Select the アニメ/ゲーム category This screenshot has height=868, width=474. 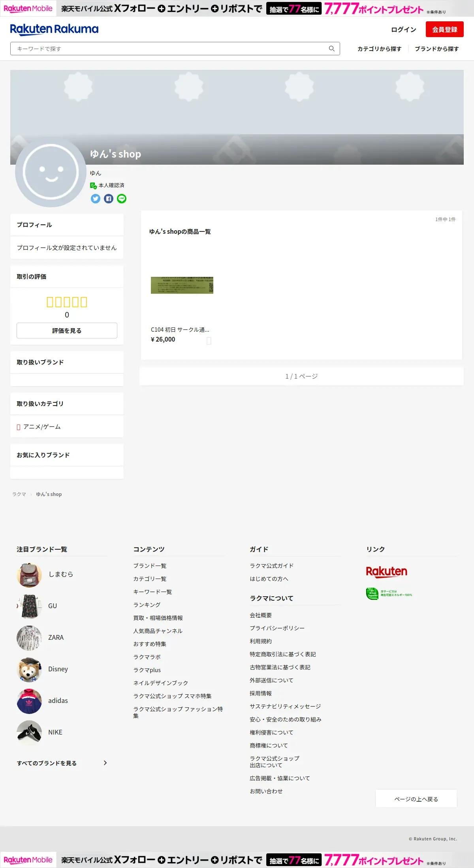(42, 427)
